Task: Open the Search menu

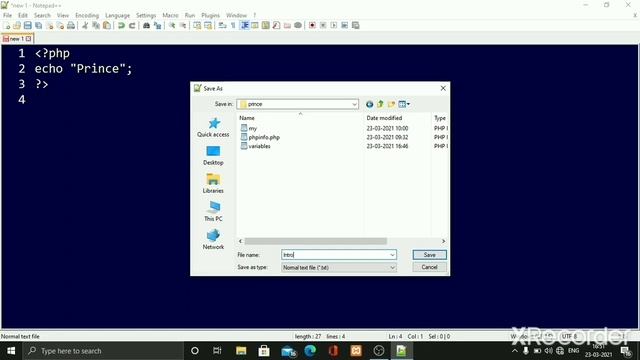Action: click(x=42, y=15)
